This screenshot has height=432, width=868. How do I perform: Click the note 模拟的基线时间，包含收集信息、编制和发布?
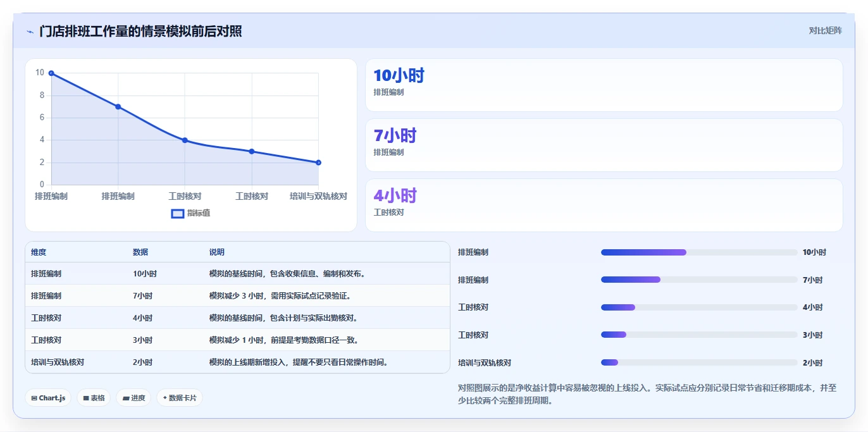point(288,274)
